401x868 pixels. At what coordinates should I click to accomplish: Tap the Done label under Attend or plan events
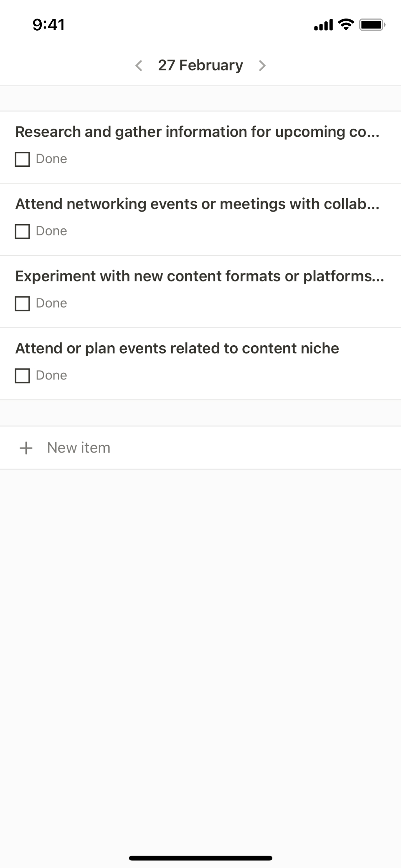51,376
